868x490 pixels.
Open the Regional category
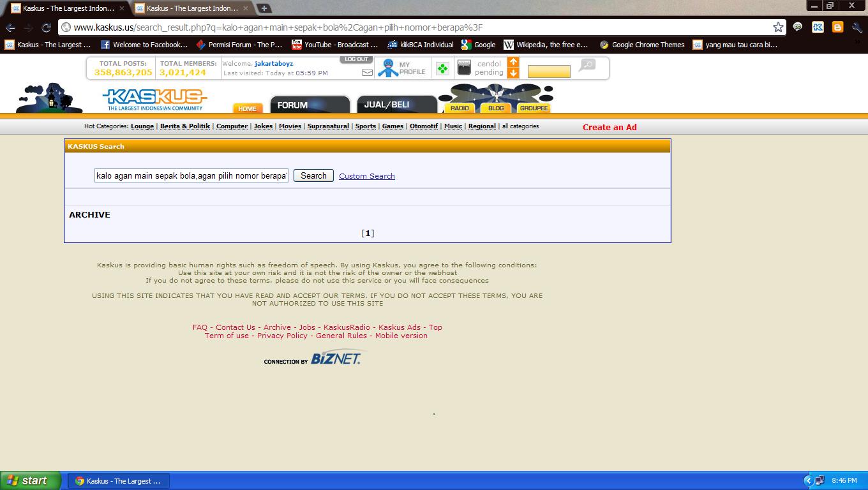482,126
